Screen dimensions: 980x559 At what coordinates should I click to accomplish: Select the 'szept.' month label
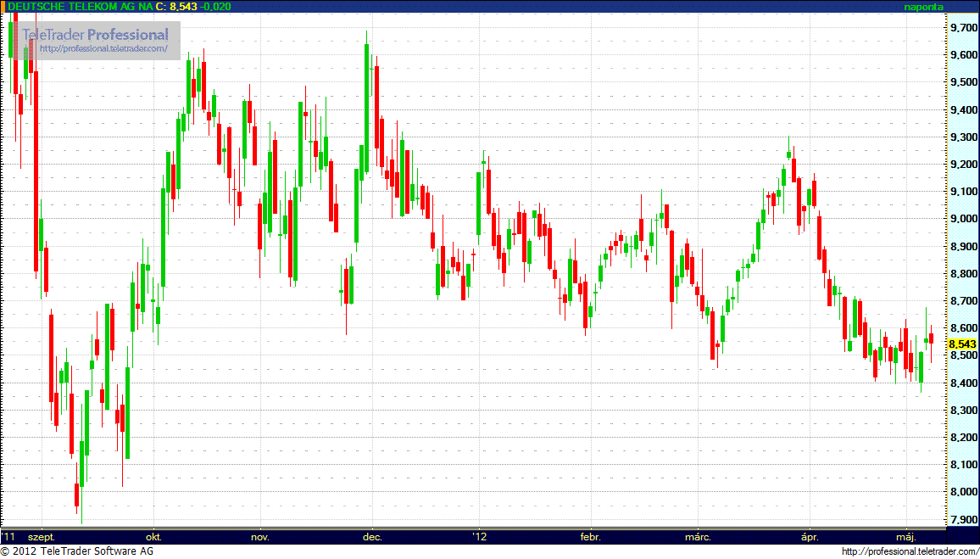41,537
